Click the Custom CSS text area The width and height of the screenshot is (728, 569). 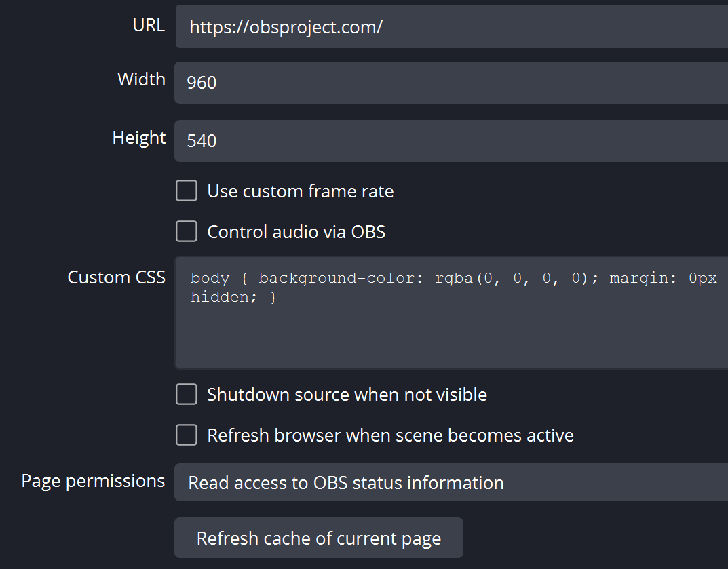point(448,312)
